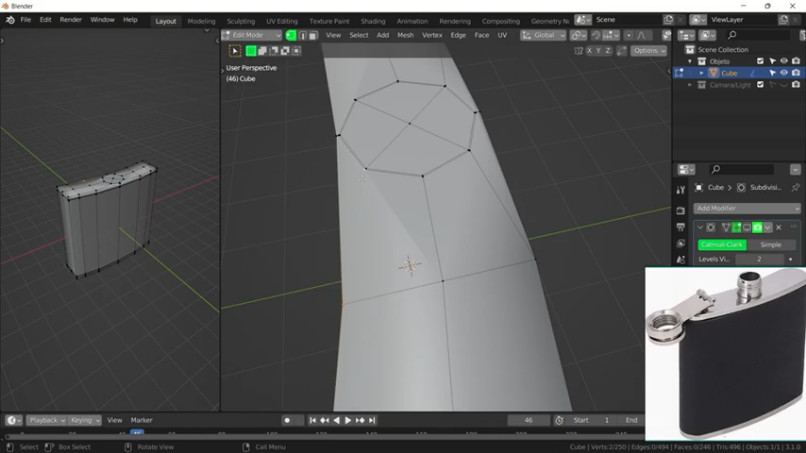
Task: Collapse the Subdivision modifier panel
Action: point(700,227)
